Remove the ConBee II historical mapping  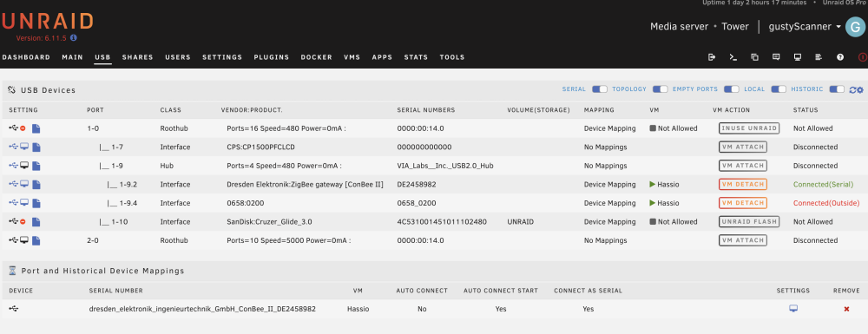click(x=846, y=309)
